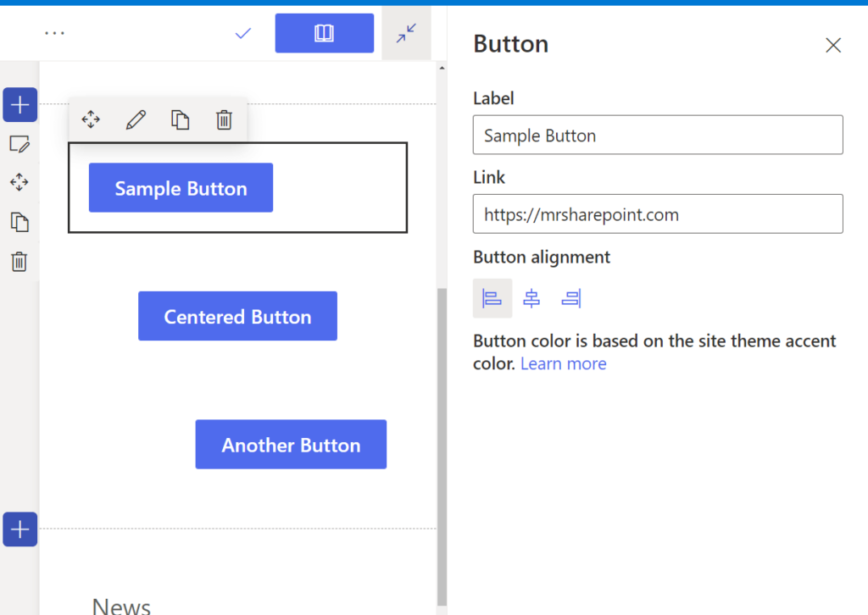This screenshot has width=868, height=615.
Task: Click the checkmark save status icon
Action: coord(243,34)
